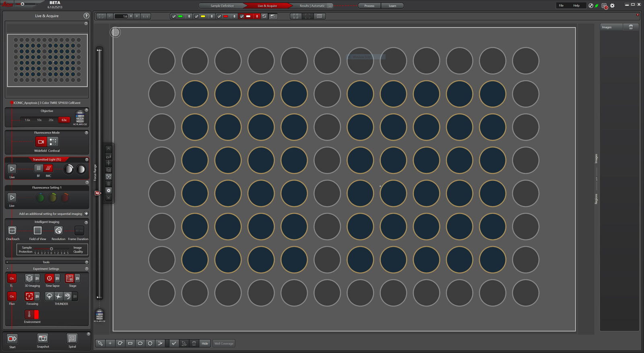
Task: Select 20x objective
Action: pyautogui.click(x=51, y=120)
